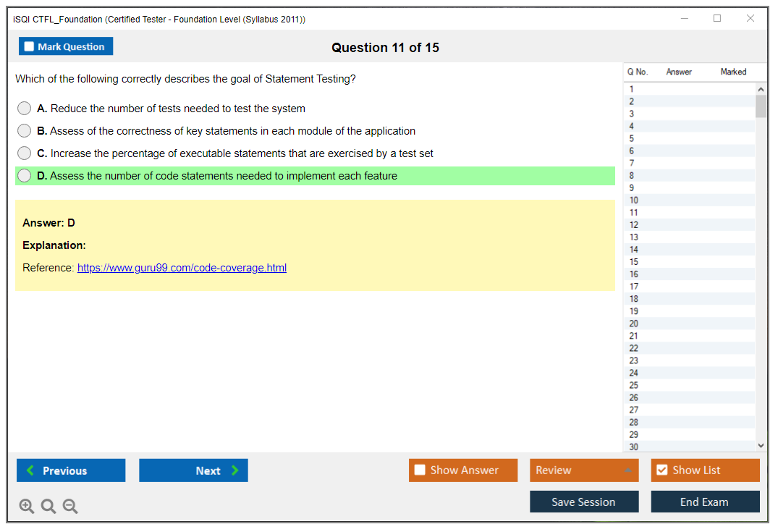
Task: Click the reset zoom magnifier icon
Action: point(48,507)
